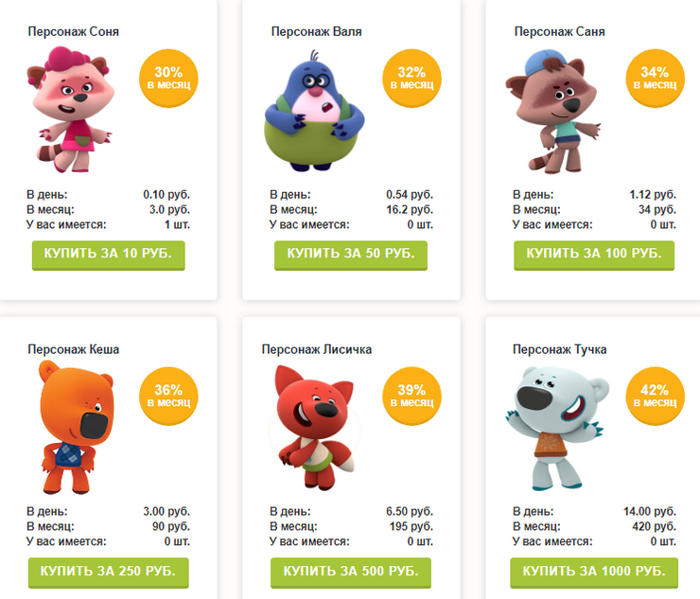
Task: Select the Персонаж Соня card title
Action: coord(73,32)
